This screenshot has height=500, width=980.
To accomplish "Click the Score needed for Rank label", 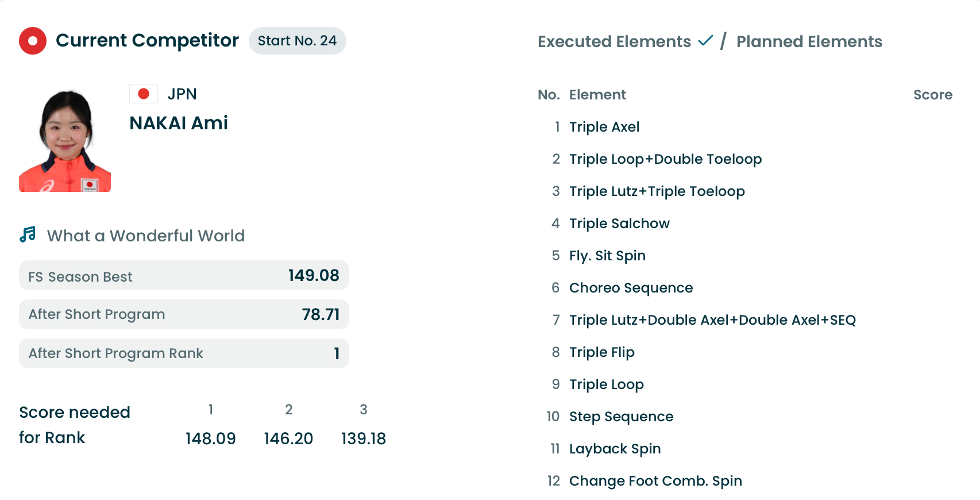I will [75, 425].
